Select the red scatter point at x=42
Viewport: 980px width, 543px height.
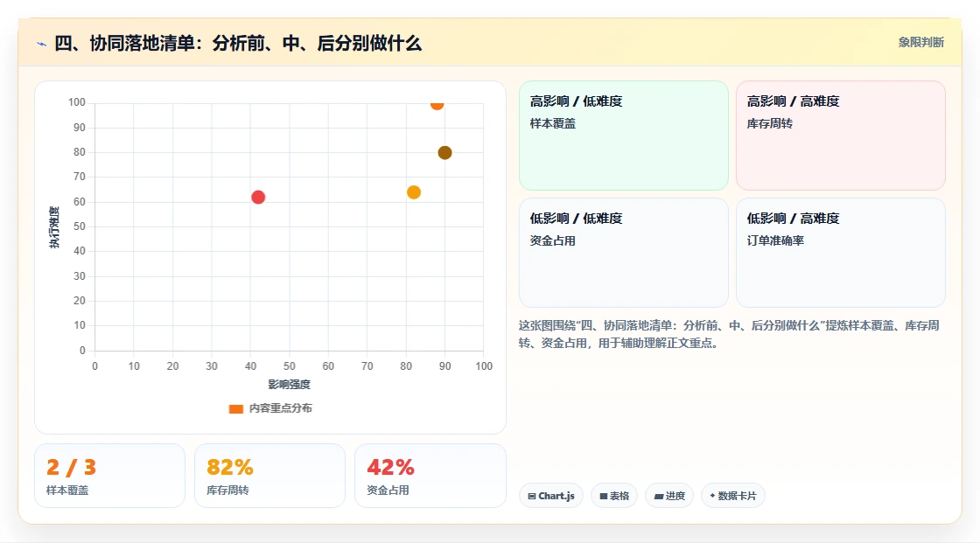[x=258, y=198]
